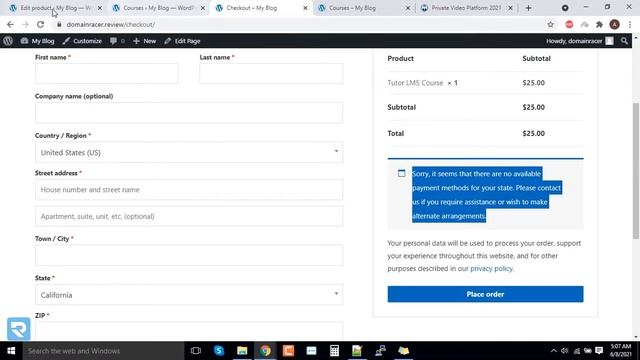The image size is (640, 360).
Task: Click the Total $25.00 amount
Action: pos(533,133)
